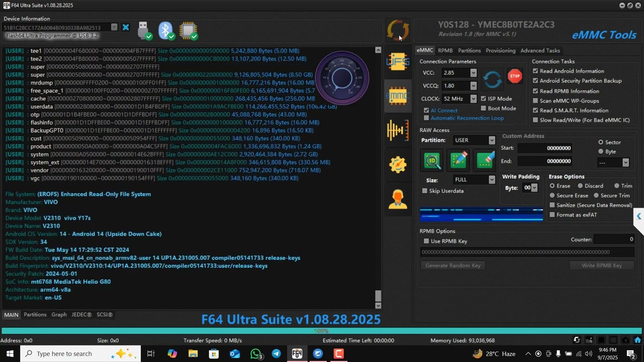This screenshot has width=644, height=362.
Task: Click the orange circular arrows refresh icon
Action: (x=397, y=30)
